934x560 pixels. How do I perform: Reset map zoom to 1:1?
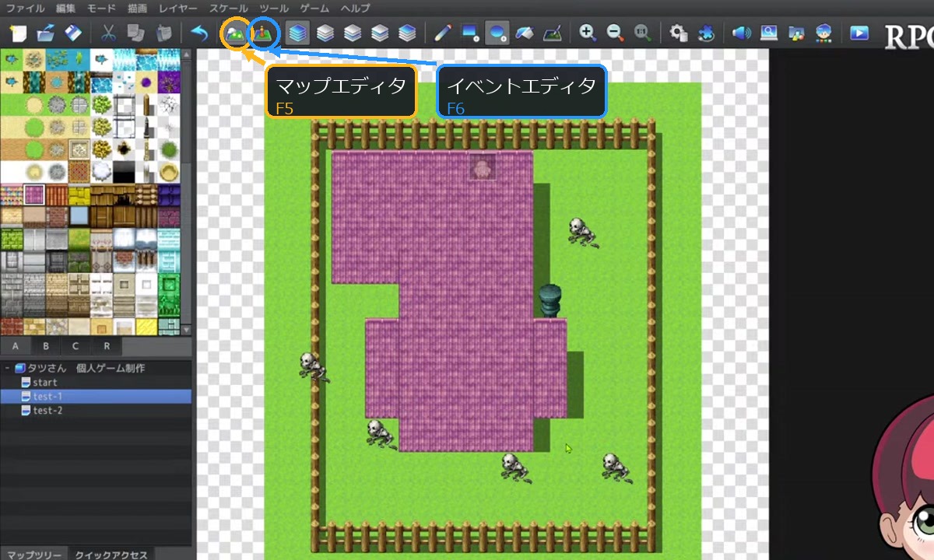tap(642, 33)
